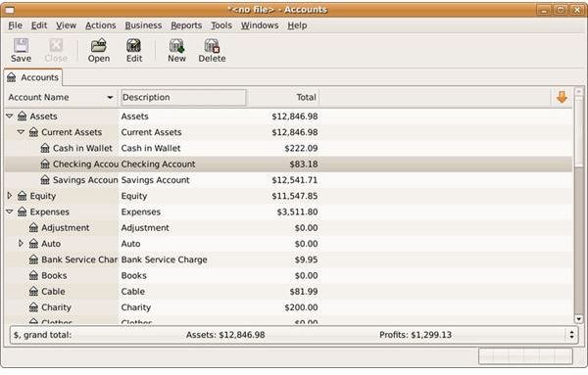Click the scroll up arrow

[x=579, y=91]
